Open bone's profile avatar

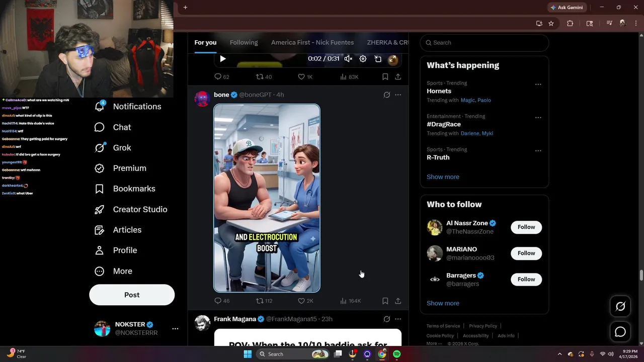[x=202, y=99]
